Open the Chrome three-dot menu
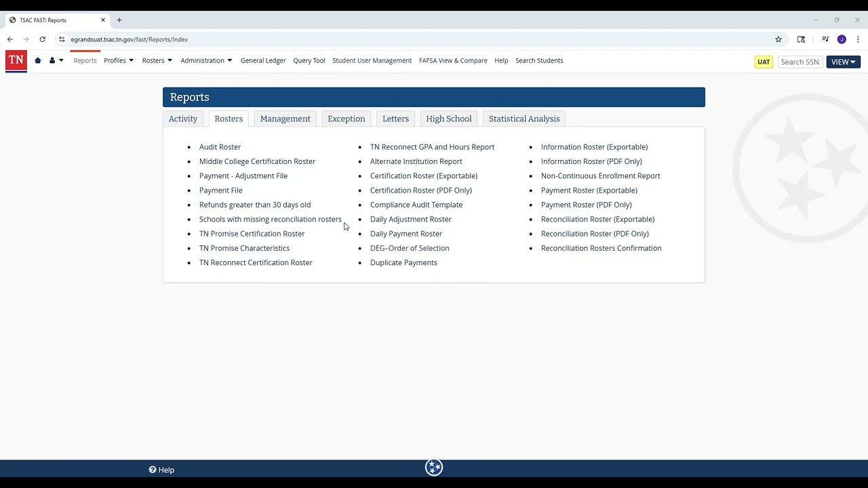868x488 pixels. [x=858, y=39]
